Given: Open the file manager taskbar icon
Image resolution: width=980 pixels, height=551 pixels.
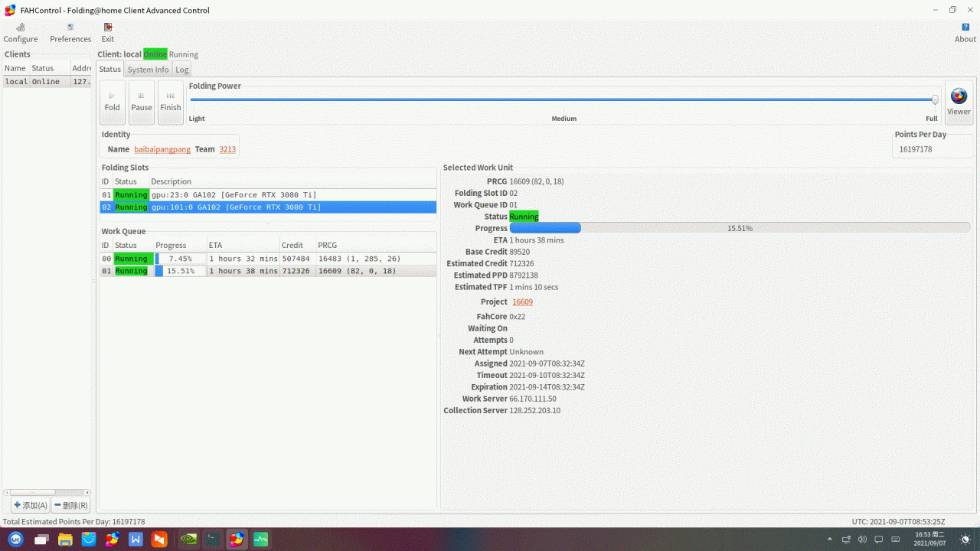Looking at the screenshot, I should click(x=65, y=540).
